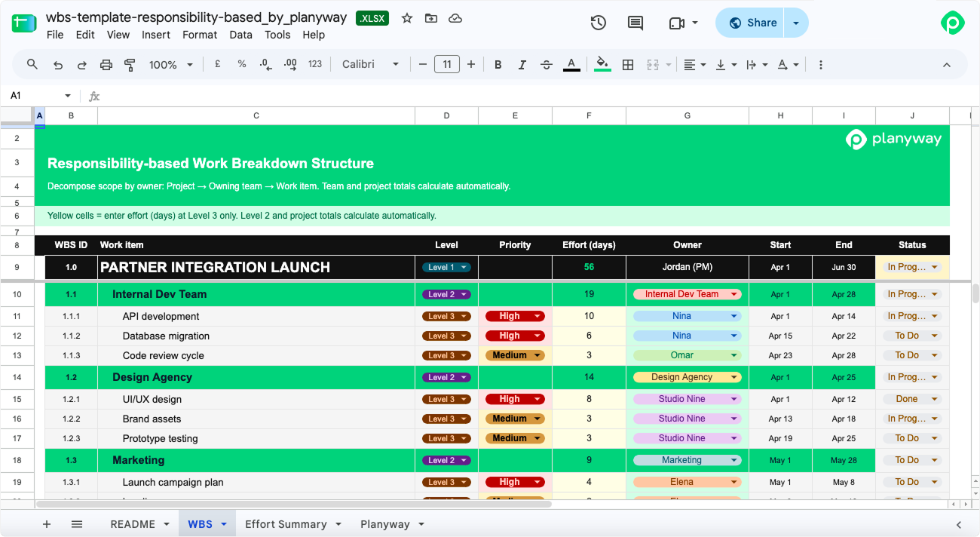The height and width of the screenshot is (537, 980).
Task: Open text wrapping dropdown
Action: 755,65
